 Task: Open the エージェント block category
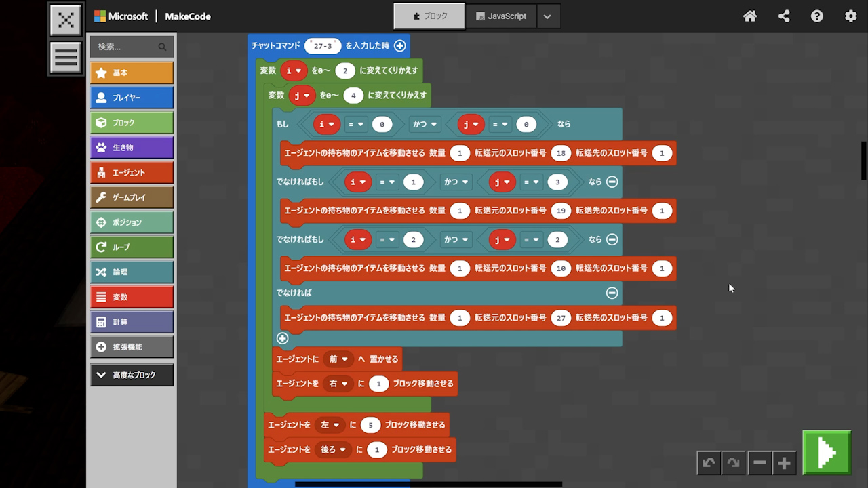132,173
